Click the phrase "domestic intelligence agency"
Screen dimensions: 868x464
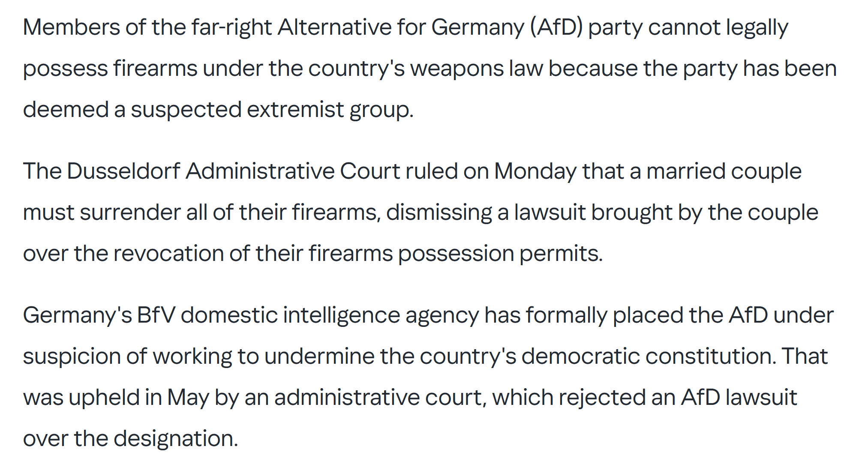330,316
